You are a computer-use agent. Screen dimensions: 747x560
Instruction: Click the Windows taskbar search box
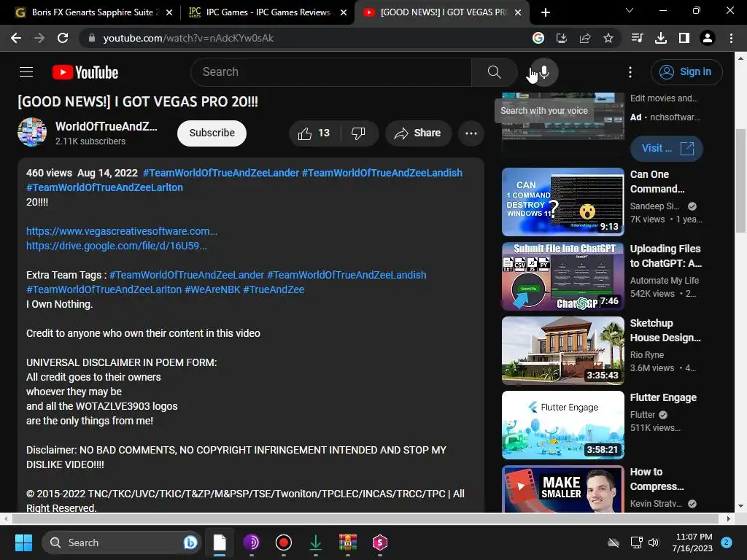tap(122, 542)
